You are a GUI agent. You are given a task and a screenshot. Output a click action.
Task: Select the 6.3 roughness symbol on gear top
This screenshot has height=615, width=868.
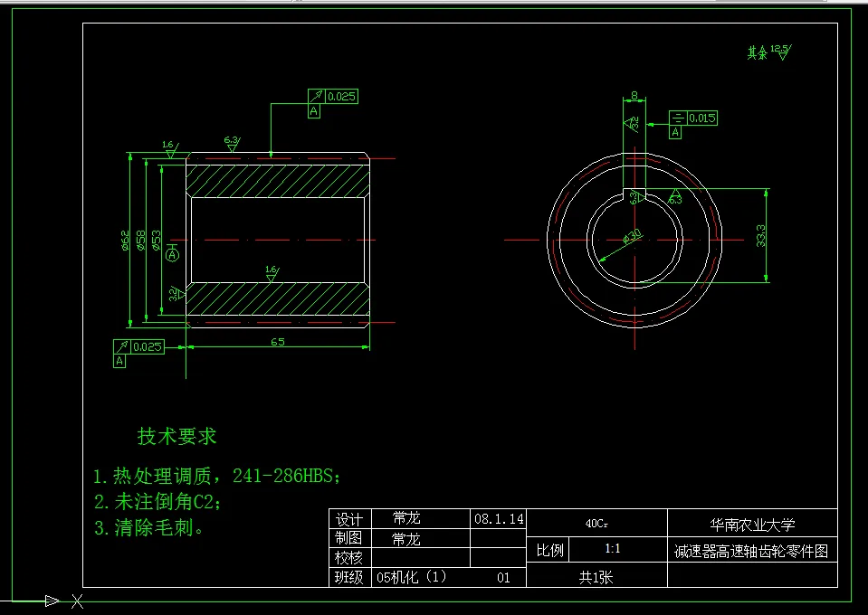[232, 144]
